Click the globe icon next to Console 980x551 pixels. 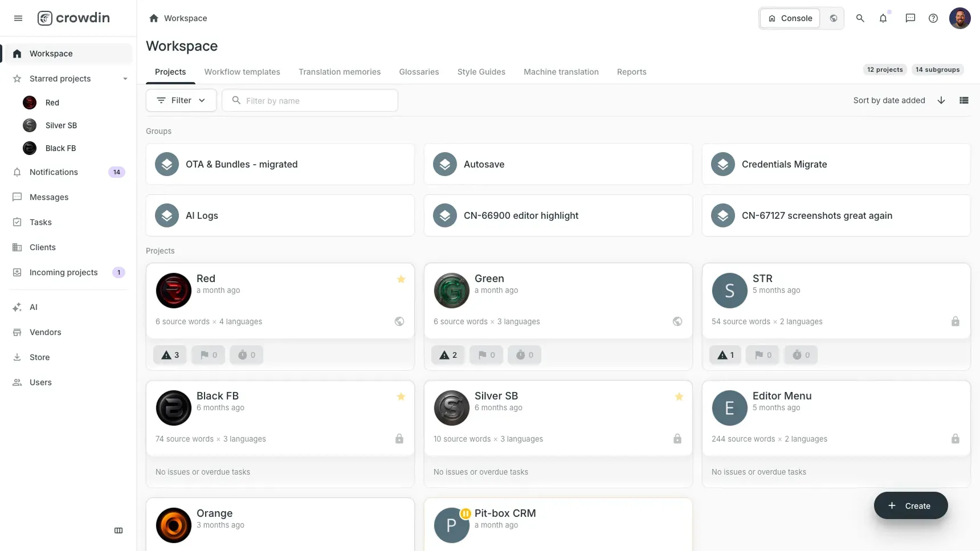pos(834,18)
